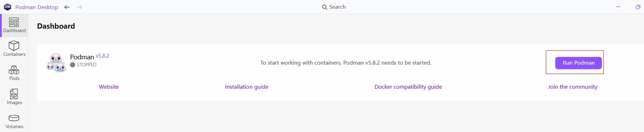The image size is (644, 132).
Task: Open the Dashboard sidebar icon
Action: coord(14,23)
